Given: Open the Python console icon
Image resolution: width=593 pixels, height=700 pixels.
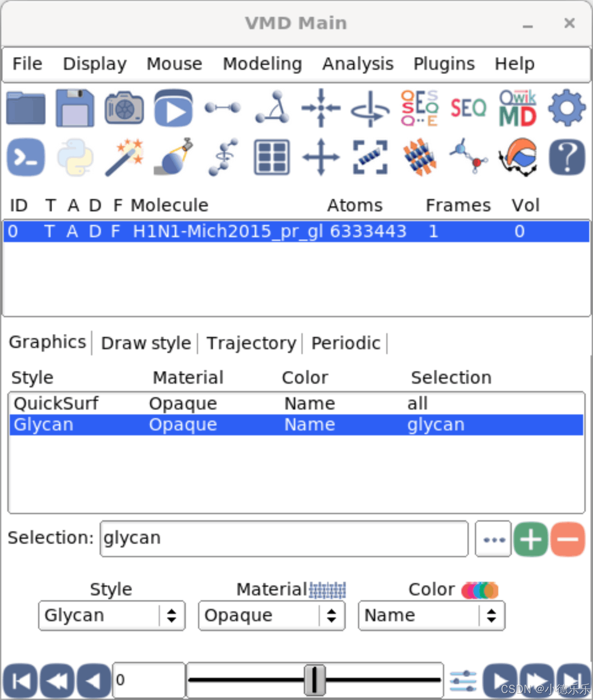Looking at the screenshot, I should point(75,157).
